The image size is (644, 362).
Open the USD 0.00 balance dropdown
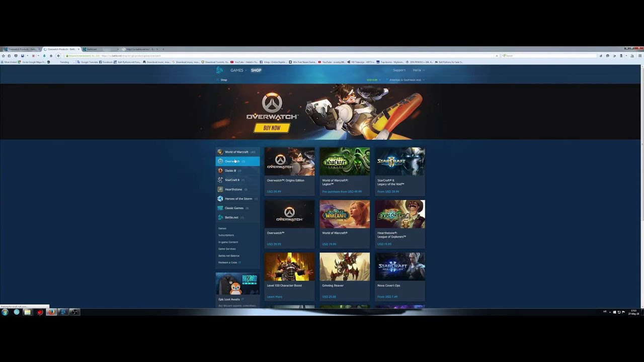pos(373,80)
